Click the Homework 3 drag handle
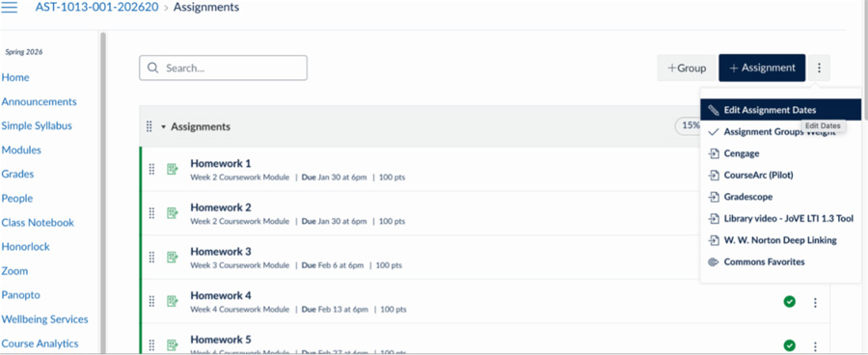The width and height of the screenshot is (868, 355). point(151,257)
